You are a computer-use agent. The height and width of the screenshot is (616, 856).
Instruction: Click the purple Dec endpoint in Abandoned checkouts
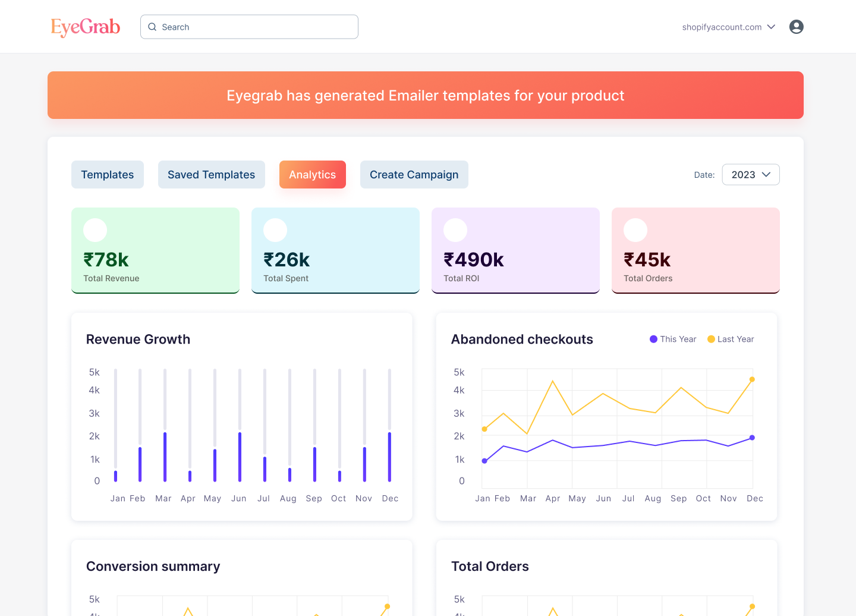(752, 438)
